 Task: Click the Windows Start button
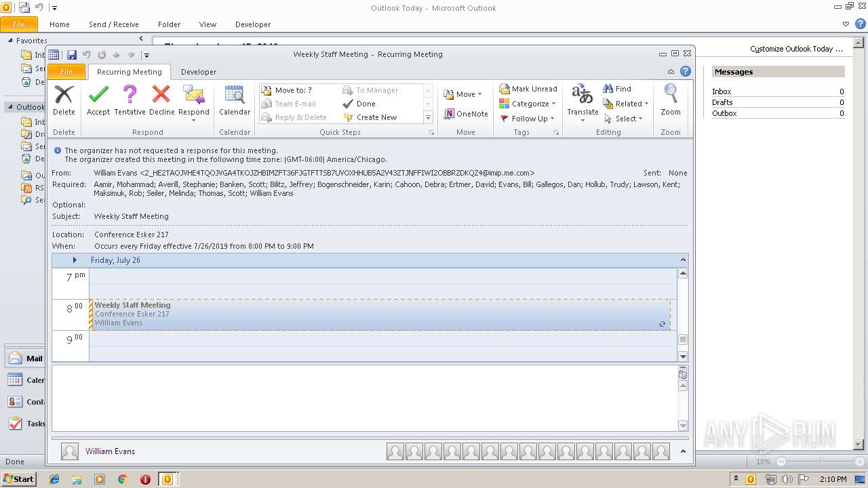pos(18,479)
